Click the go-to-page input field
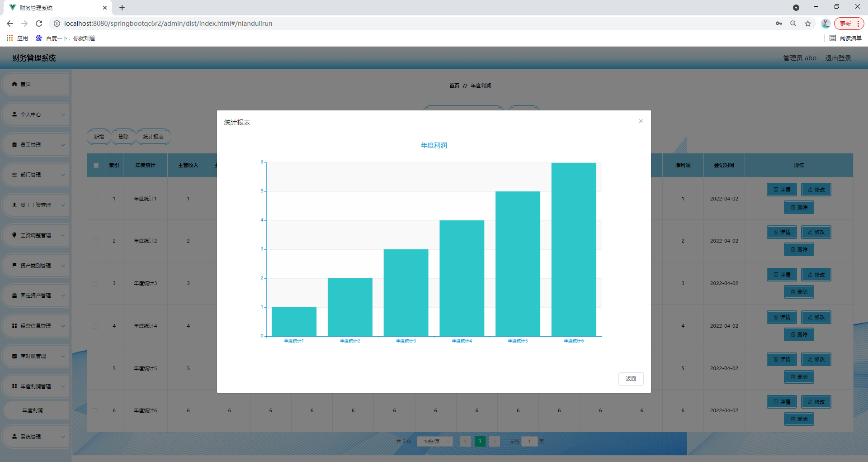 [529, 441]
